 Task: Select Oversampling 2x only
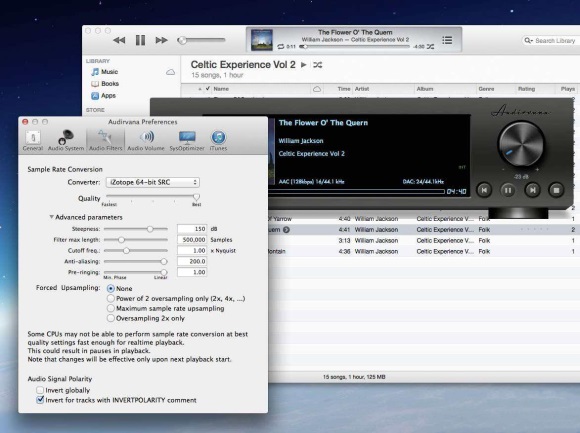[x=110, y=318]
